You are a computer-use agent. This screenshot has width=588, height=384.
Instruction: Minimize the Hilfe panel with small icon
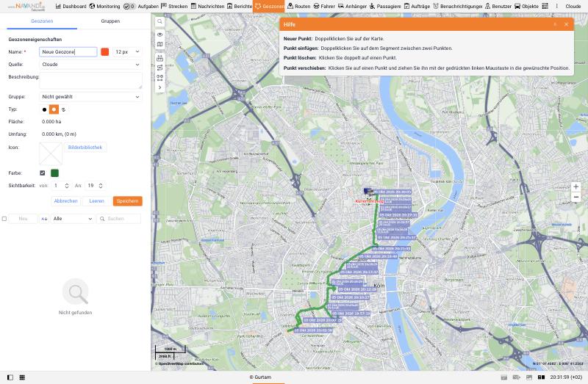[555, 24]
